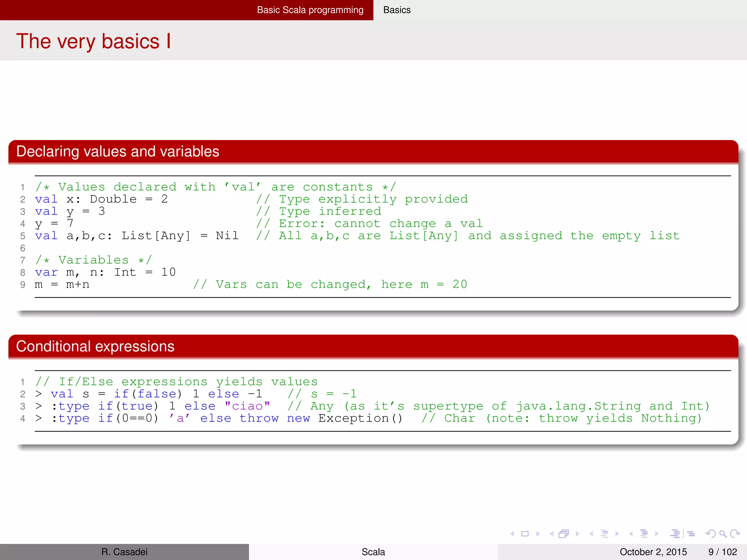Go to next slide arrow beside slide icon
Viewport: 747px width, 560px height.
(x=538, y=534)
